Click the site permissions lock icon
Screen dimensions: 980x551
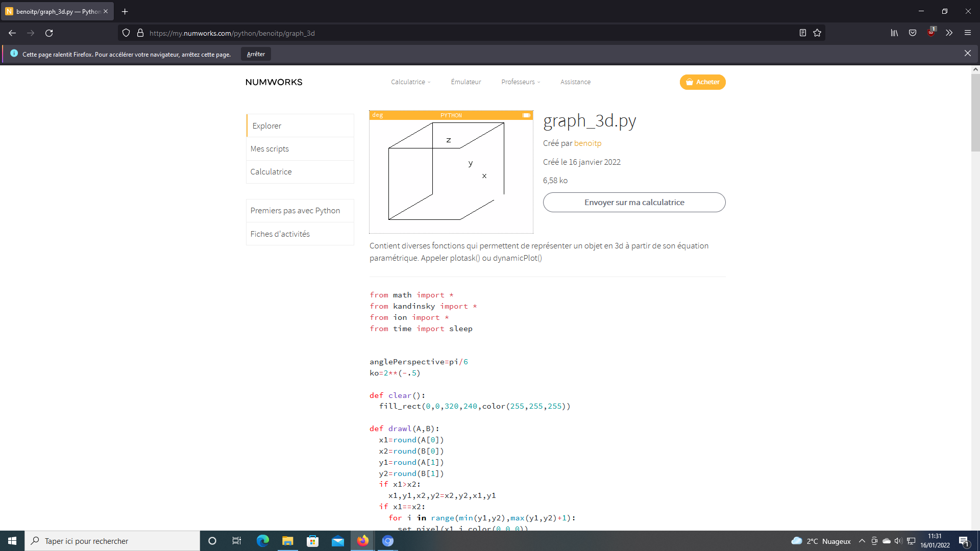pos(140,33)
